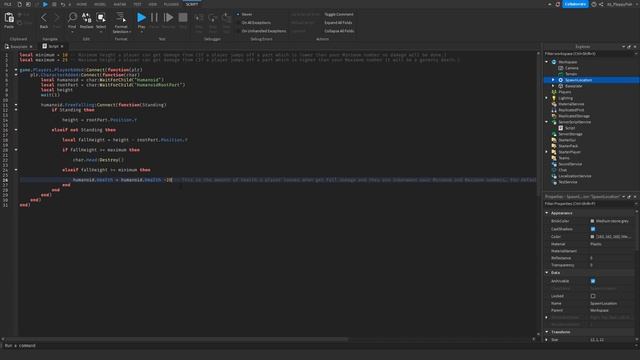The width and height of the screenshot is (640, 360).
Task: Select ServerStorage in Explorer
Action: [570, 134]
